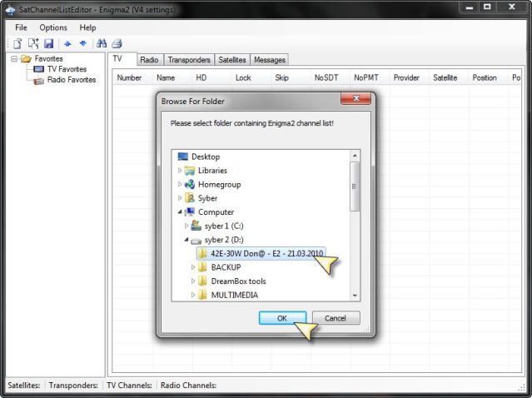532x398 pixels.
Task: Open the Help menu
Action: pyautogui.click(x=88, y=27)
